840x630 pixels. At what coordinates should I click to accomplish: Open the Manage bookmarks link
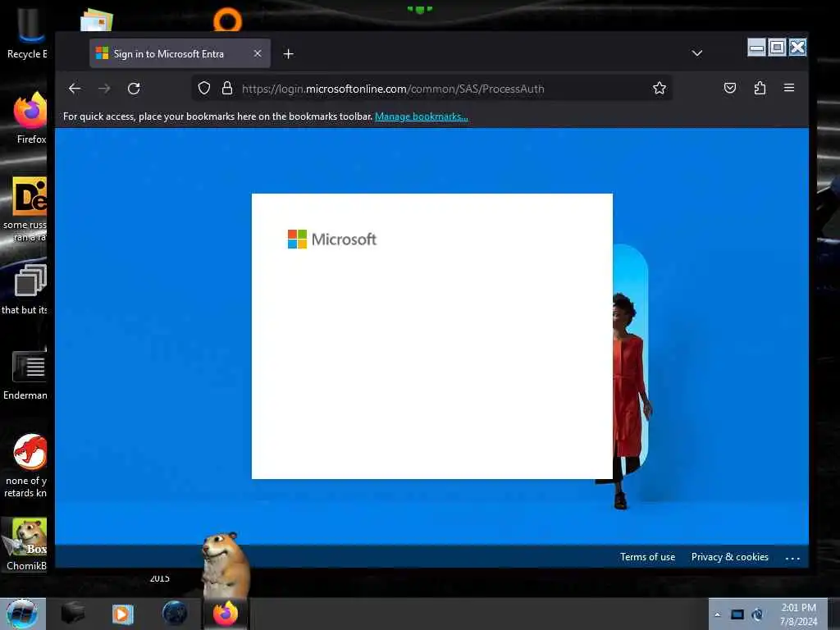pos(422,116)
